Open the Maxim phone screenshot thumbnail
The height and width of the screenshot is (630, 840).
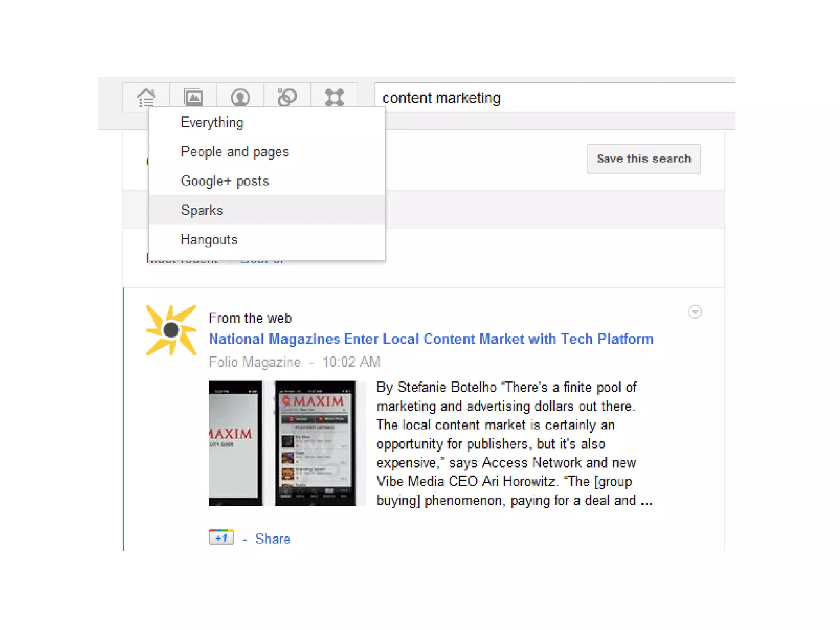point(287,443)
